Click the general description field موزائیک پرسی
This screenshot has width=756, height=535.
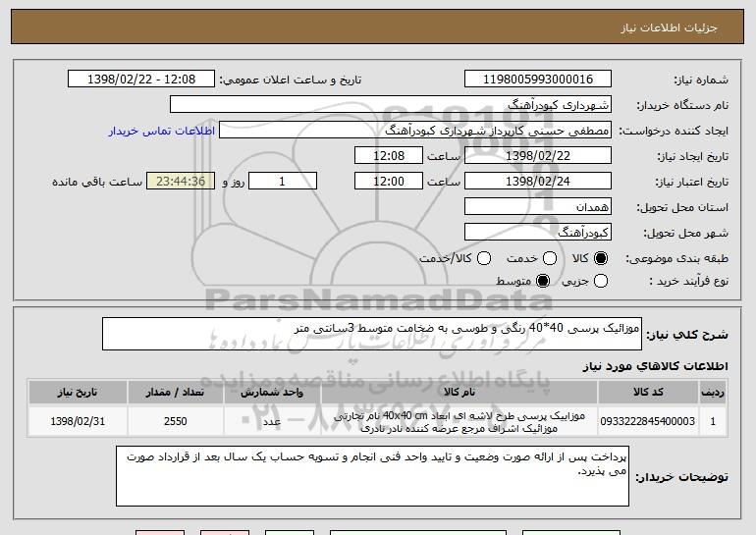[x=372, y=334]
